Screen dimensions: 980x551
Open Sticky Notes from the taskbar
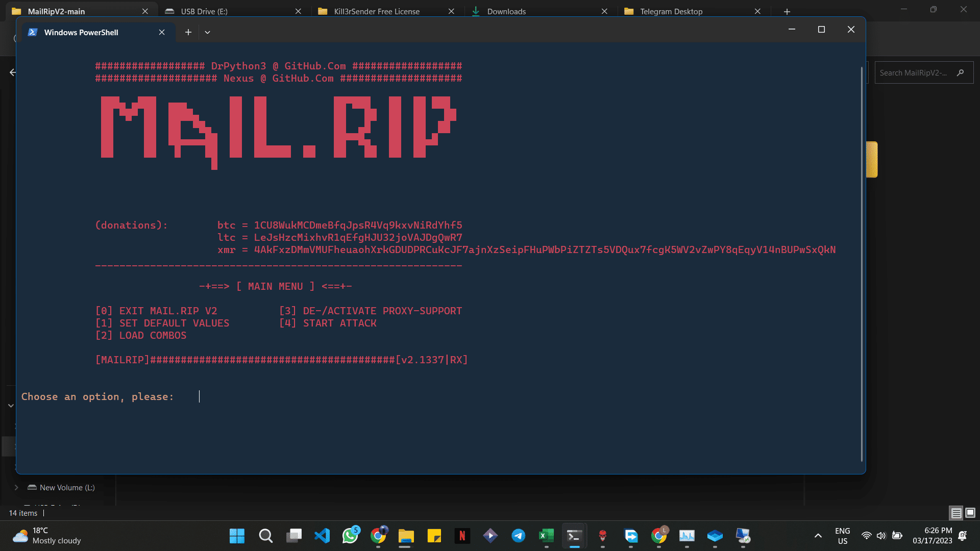tap(434, 536)
